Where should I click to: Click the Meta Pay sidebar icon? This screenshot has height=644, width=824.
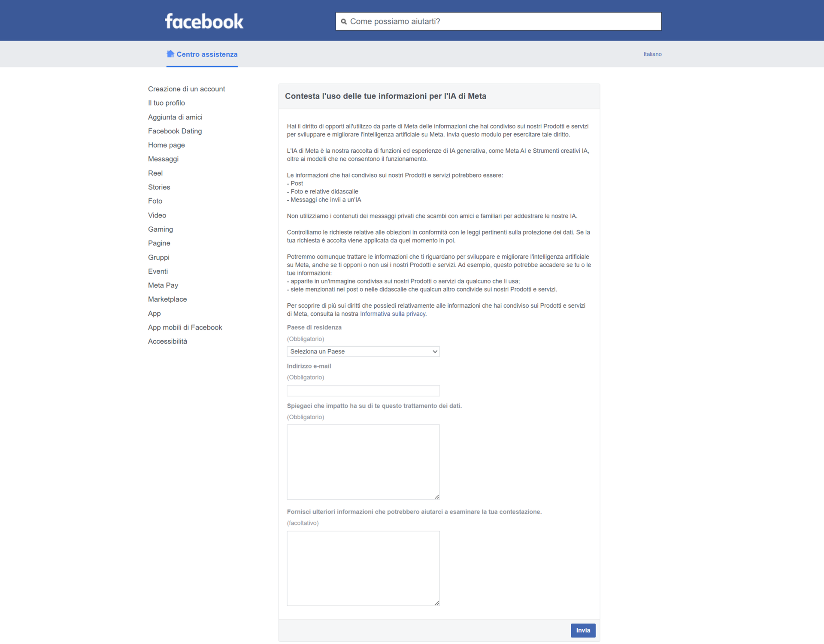coord(163,285)
